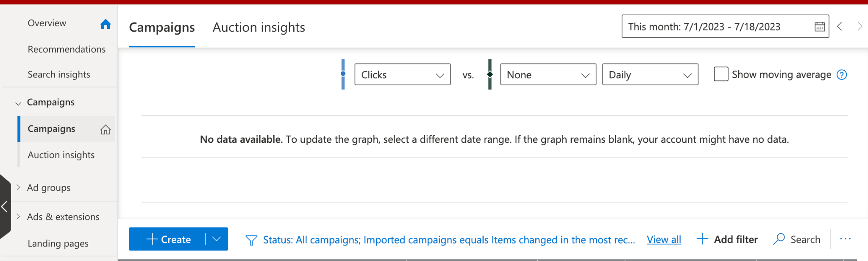
Task: Expand the Ads & extensions section
Action: tap(18, 217)
